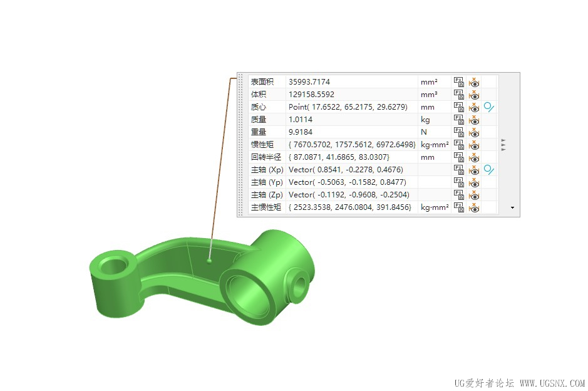Click the mm³ unit cell for 体积
Image resolution: width=588 pixels, height=391 pixels.
(x=434, y=94)
